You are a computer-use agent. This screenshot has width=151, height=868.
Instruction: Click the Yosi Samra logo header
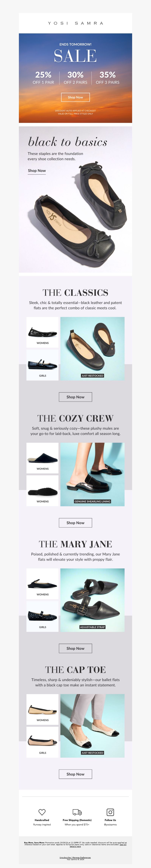click(x=75, y=23)
